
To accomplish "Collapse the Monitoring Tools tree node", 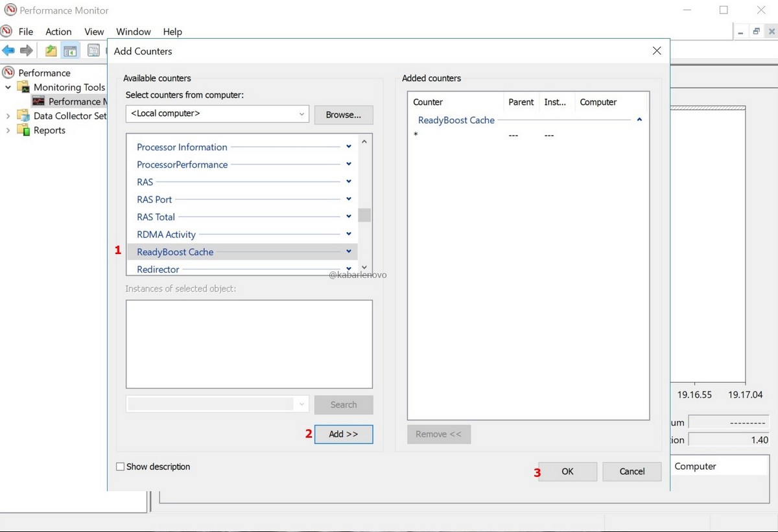I will [x=8, y=87].
